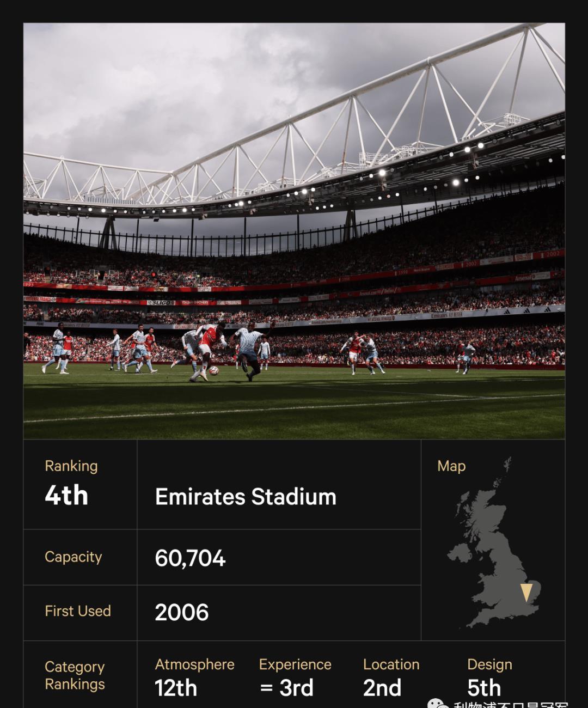Open the Emirates Stadium match photo
The width and height of the screenshot is (588, 708).
(x=294, y=231)
